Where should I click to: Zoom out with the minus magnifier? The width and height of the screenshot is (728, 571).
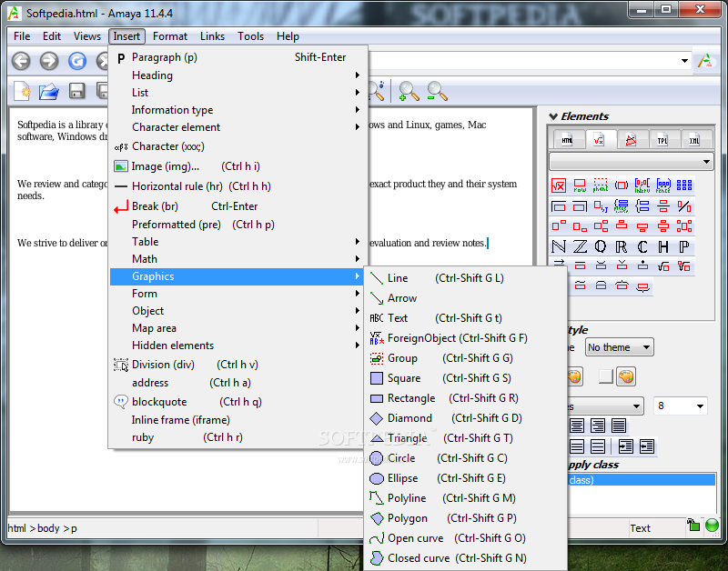coord(437,91)
